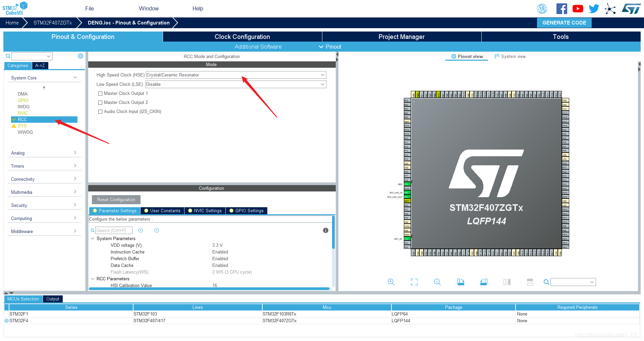Image resolution: width=644 pixels, height=341 pixels.
Task: Click the Reset Configuration button
Action: coord(116,200)
